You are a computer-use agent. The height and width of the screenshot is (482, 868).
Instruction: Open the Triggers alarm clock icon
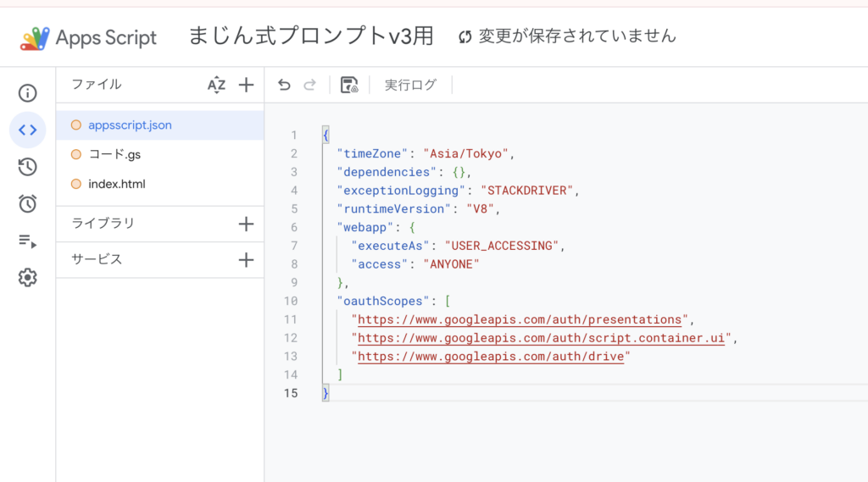point(27,203)
